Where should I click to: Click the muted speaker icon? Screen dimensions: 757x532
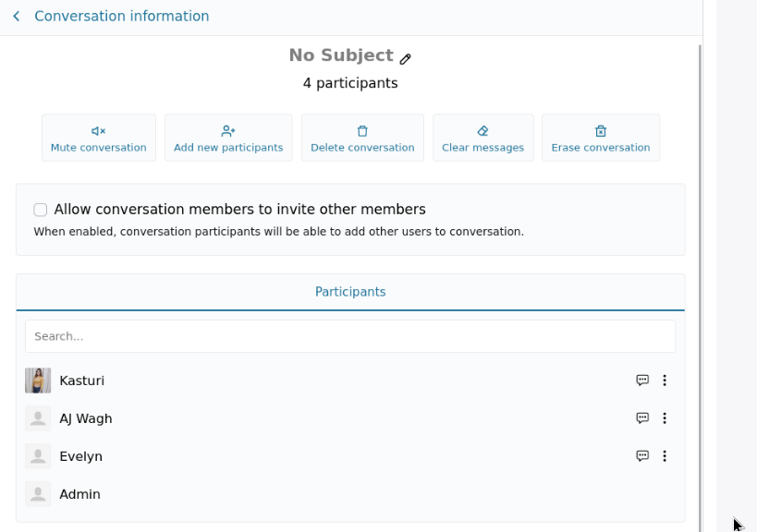pos(99,131)
